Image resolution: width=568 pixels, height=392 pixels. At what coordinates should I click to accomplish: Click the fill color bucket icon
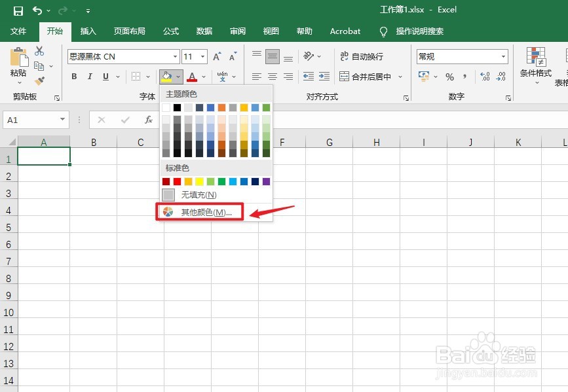pos(166,77)
